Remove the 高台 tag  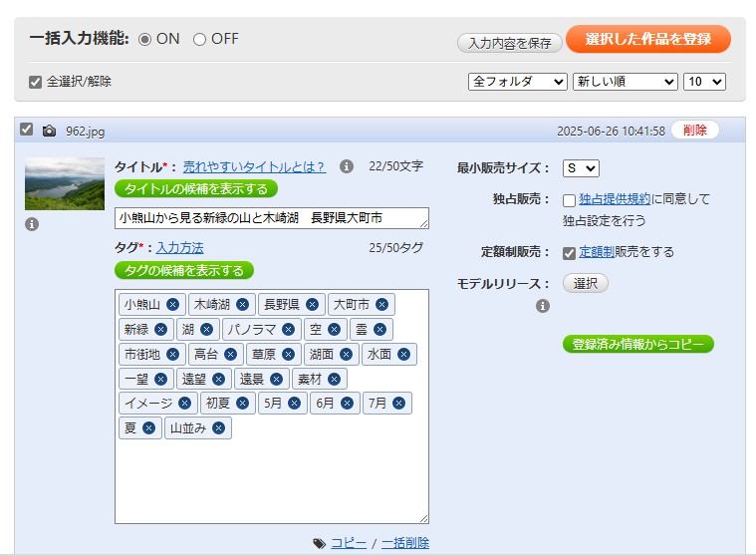[230, 355]
